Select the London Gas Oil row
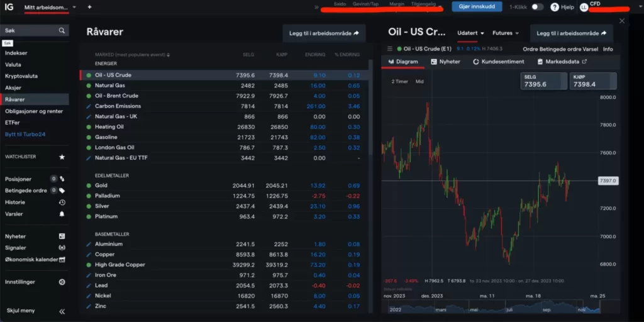Image resolution: width=644 pixels, height=322 pixels. (223, 147)
